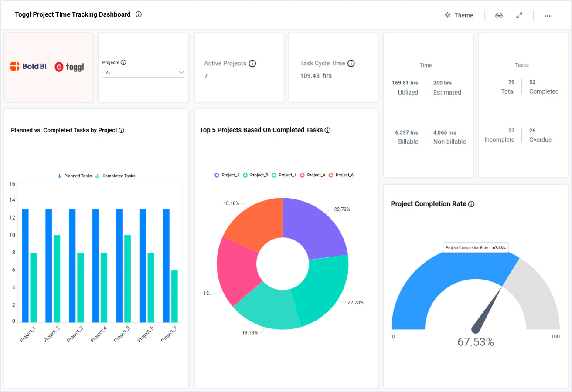Click the toggl logo
The image size is (572, 392).
pyautogui.click(x=69, y=67)
